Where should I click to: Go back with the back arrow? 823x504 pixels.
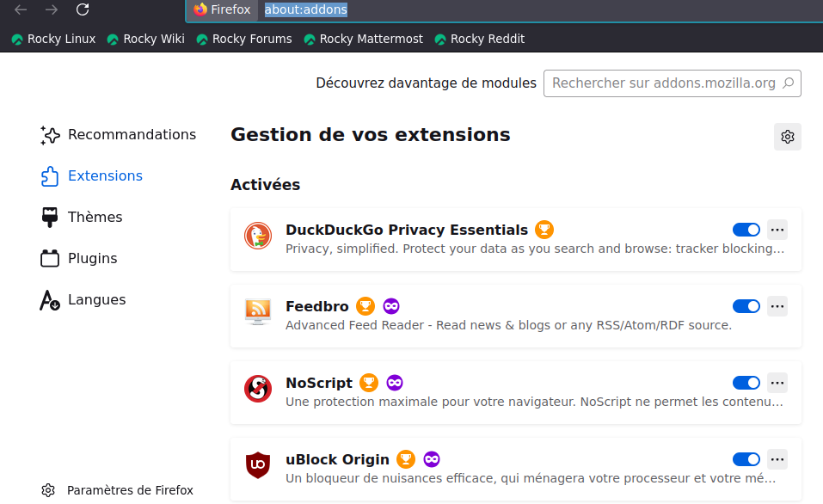[21, 9]
